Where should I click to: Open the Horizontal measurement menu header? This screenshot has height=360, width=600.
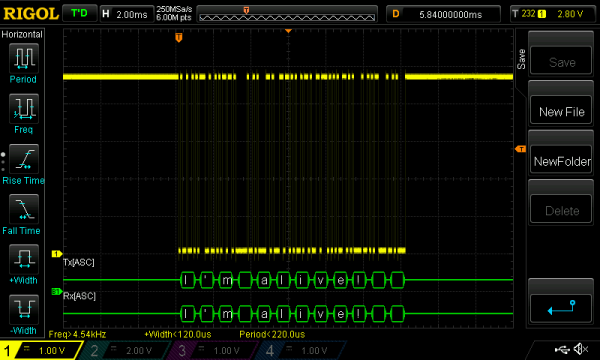coord(22,34)
